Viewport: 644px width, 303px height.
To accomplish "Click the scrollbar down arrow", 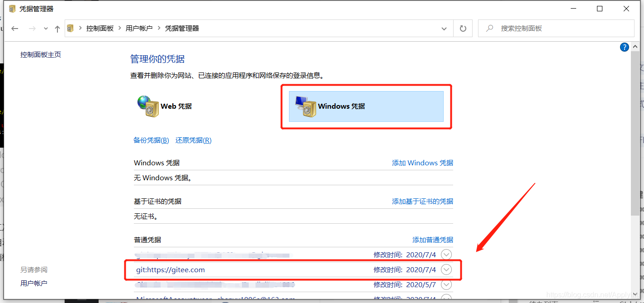I will pos(635,293).
